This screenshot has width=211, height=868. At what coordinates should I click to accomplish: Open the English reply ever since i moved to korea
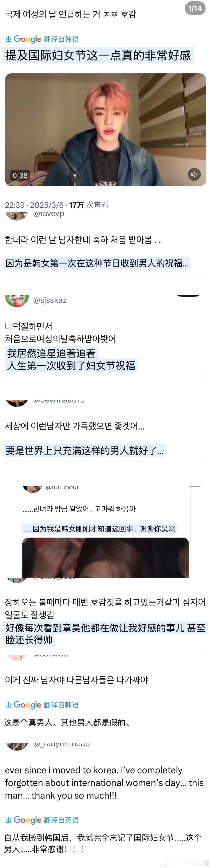(104, 783)
